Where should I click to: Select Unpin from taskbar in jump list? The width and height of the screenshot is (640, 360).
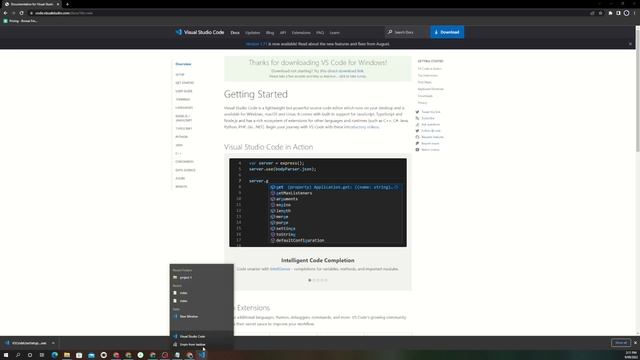pos(202,344)
